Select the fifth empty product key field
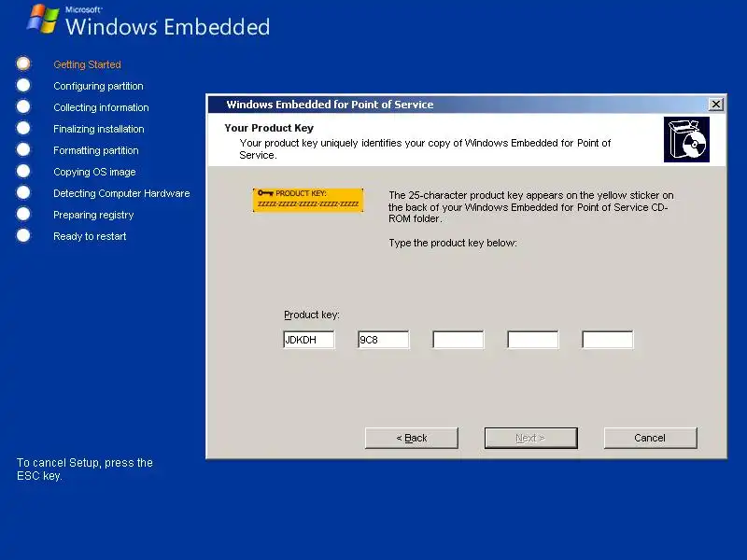This screenshot has width=747, height=560. point(608,340)
